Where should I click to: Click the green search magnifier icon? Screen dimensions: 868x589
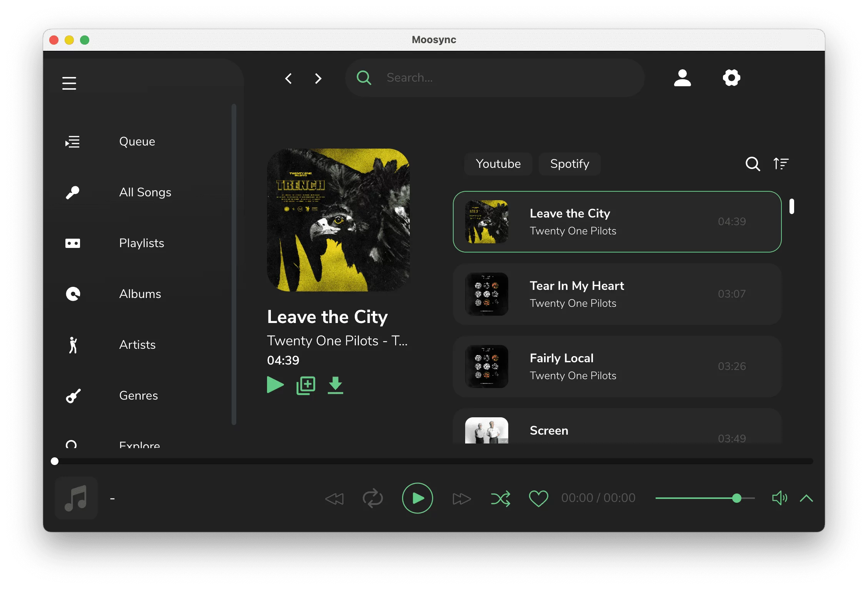click(x=364, y=78)
